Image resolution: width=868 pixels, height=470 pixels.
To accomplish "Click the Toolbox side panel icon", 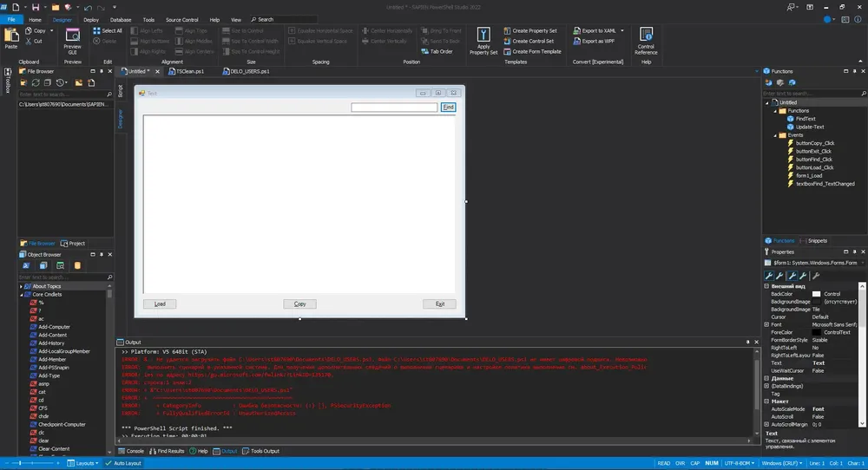I will 8,81.
